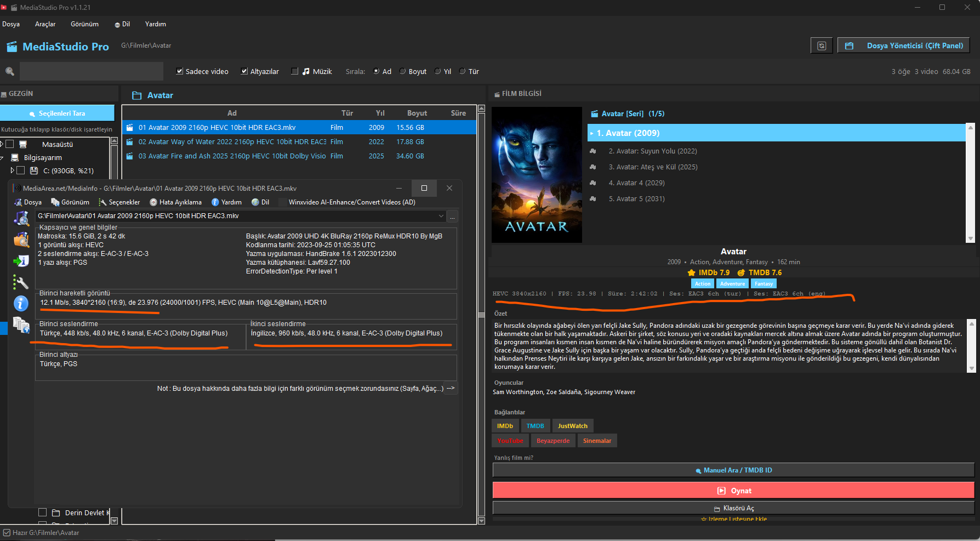Screen dimensions: 980x541
Task: Click clapperboard icon of 02 Avatar Way of Water
Action: click(130, 142)
